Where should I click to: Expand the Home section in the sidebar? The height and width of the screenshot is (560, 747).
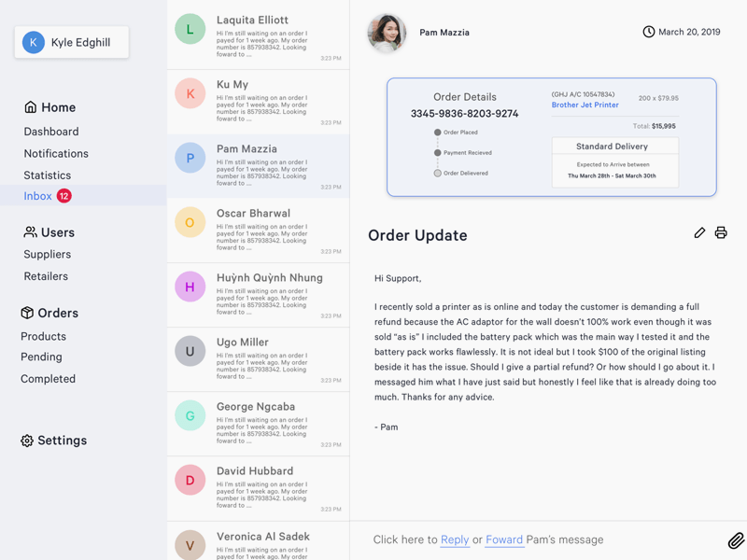54,107
